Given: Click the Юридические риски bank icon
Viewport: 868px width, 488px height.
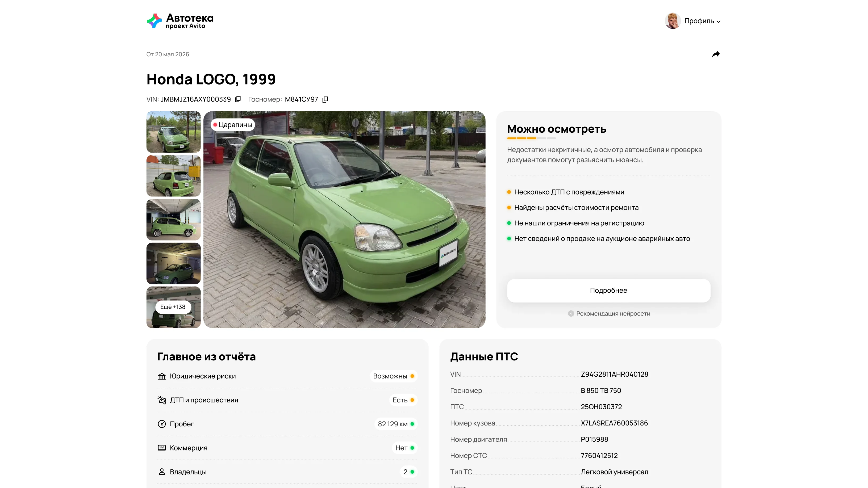Looking at the screenshot, I should pos(162,376).
